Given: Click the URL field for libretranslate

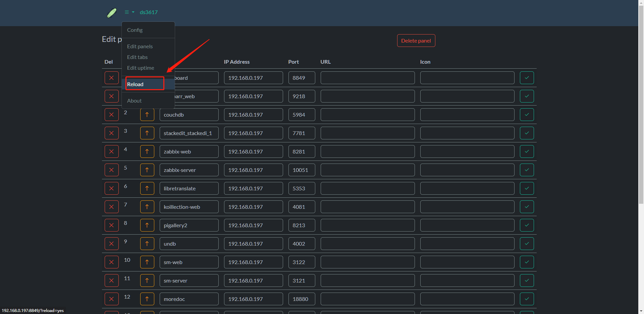Looking at the screenshot, I should (368, 188).
